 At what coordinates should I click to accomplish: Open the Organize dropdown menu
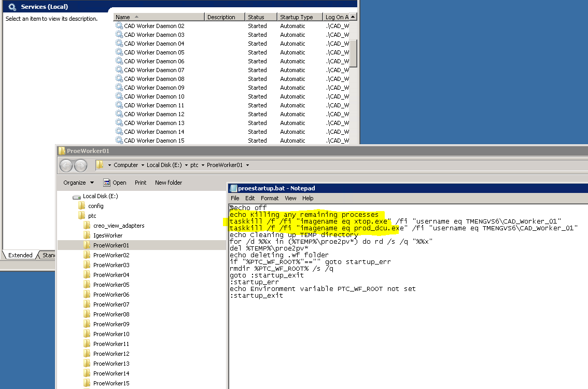pos(78,182)
